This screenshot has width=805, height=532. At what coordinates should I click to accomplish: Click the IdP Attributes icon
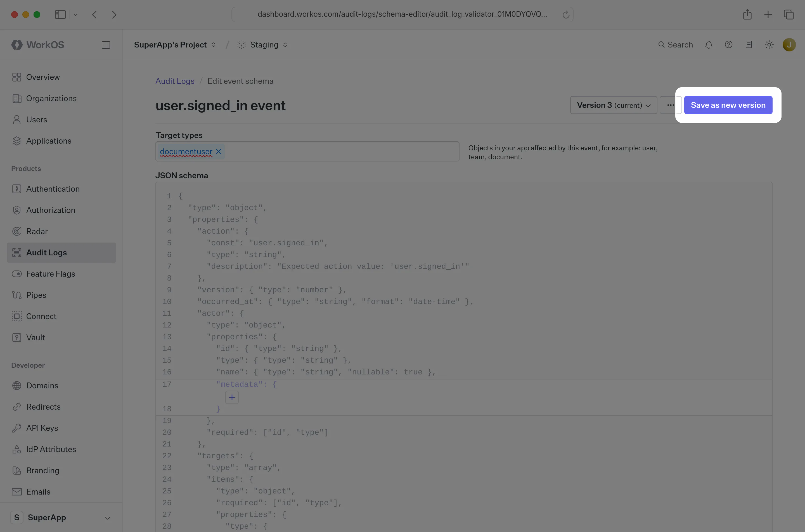[x=16, y=449]
